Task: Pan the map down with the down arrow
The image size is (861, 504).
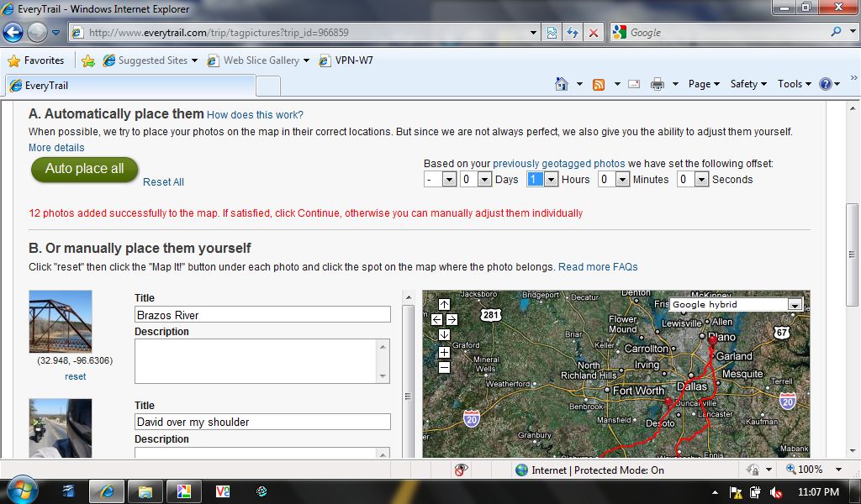Action: click(x=444, y=334)
